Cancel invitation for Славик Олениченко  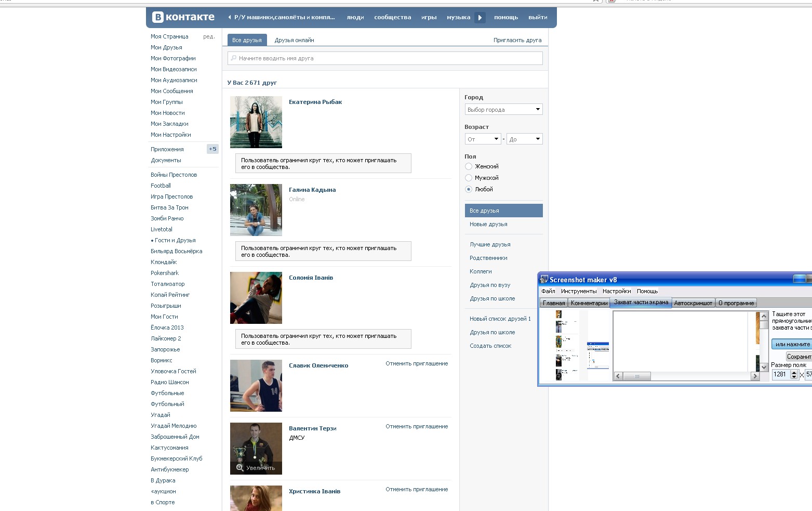[x=417, y=363]
